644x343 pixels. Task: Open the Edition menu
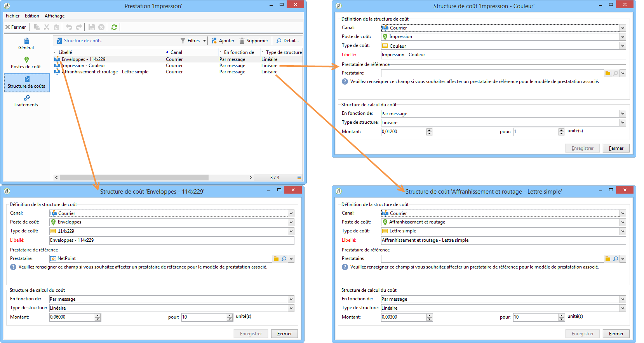[x=32, y=16]
